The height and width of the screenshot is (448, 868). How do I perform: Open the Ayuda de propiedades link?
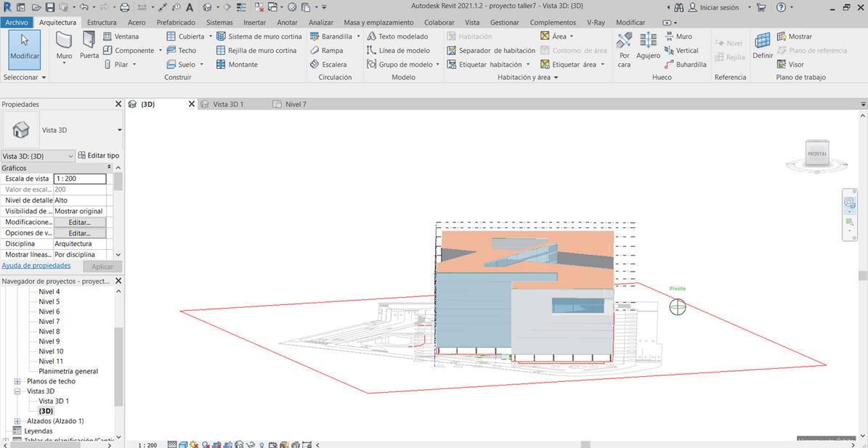coord(36,266)
